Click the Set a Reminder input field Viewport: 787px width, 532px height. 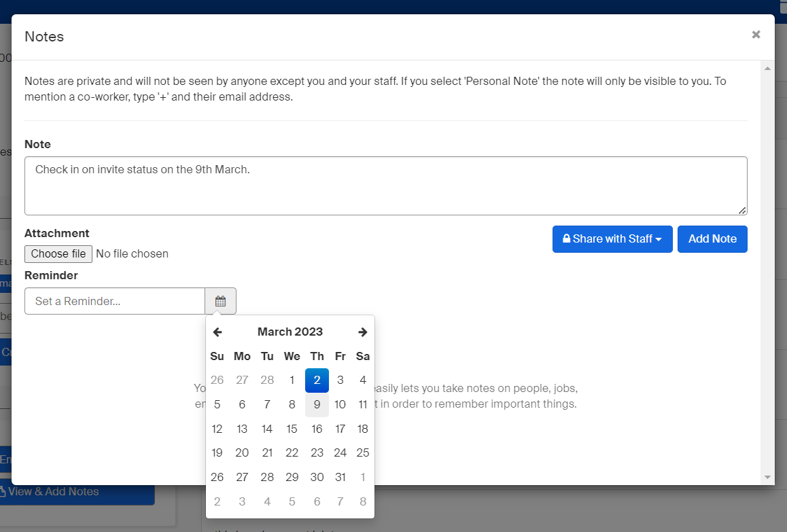pos(115,301)
